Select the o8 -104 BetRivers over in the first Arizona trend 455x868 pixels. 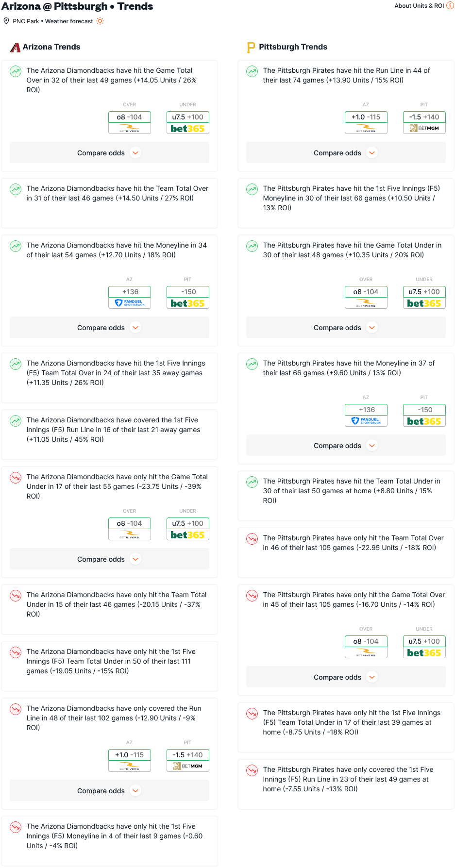[x=130, y=122]
